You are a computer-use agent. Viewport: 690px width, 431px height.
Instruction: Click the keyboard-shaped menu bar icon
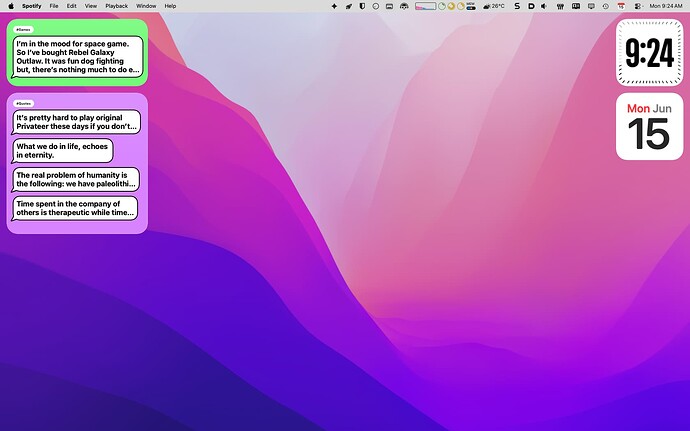[x=389, y=6]
